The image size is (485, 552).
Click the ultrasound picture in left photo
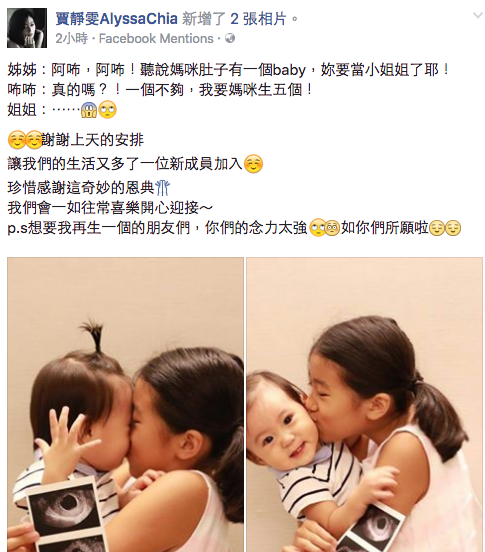pos(64,514)
